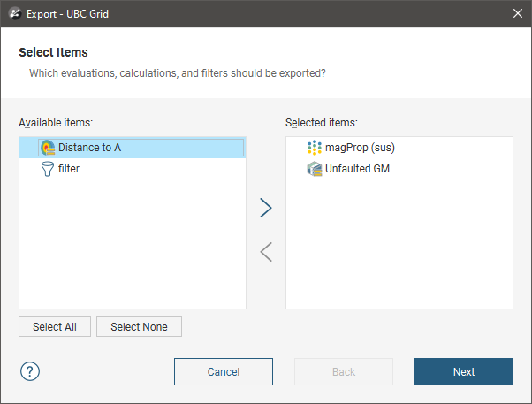Open help with the question mark icon
Screen dimensions: 532x404
(x=29, y=371)
